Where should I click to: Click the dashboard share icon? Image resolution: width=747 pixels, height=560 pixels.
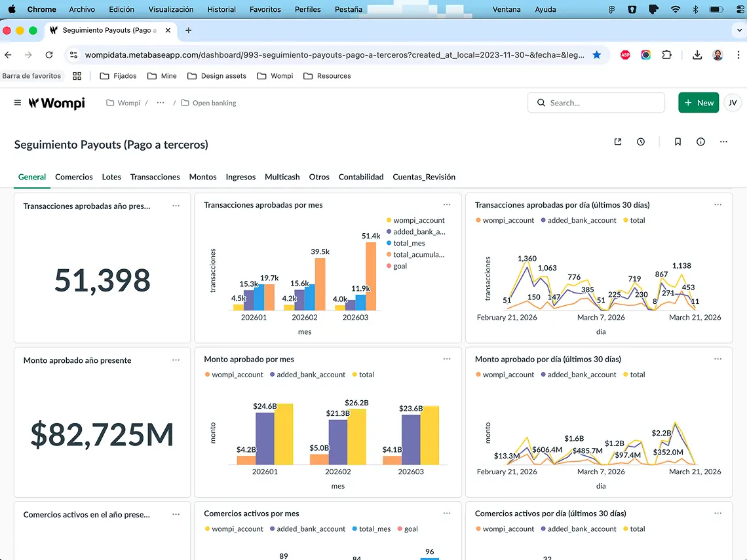[x=617, y=142]
